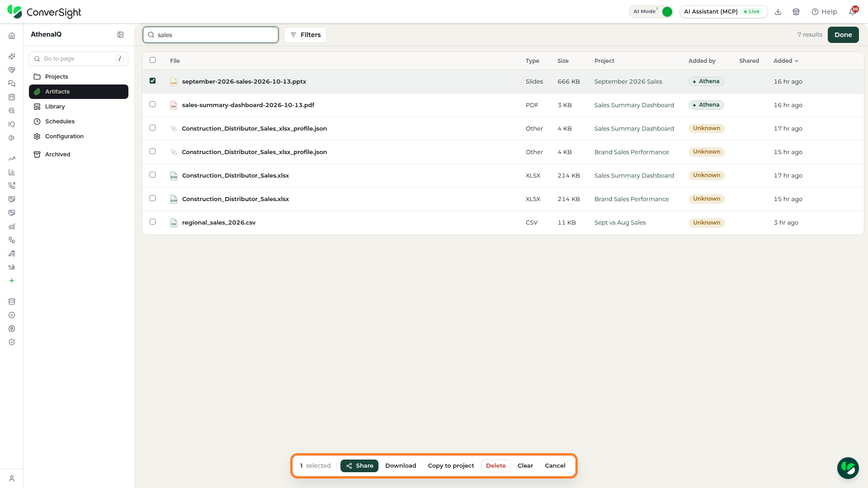868x488 pixels.
Task: Open the Help link in top bar
Action: [824, 12]
